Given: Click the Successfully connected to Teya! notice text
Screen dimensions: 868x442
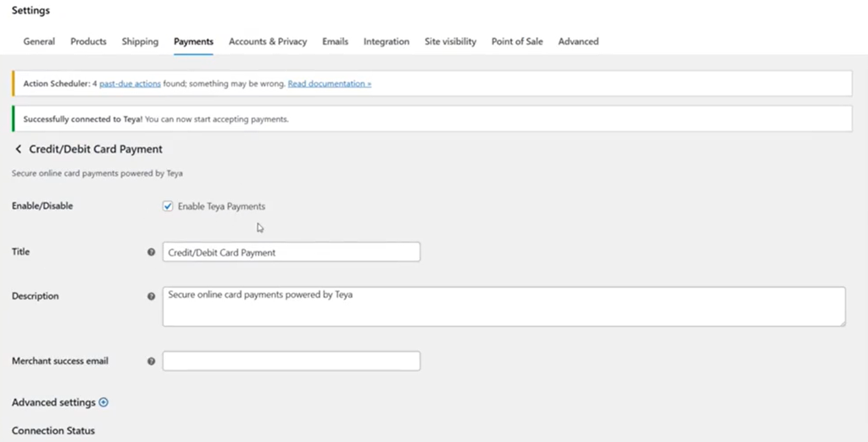Looking at the screenshot, I should coord(156,119).
